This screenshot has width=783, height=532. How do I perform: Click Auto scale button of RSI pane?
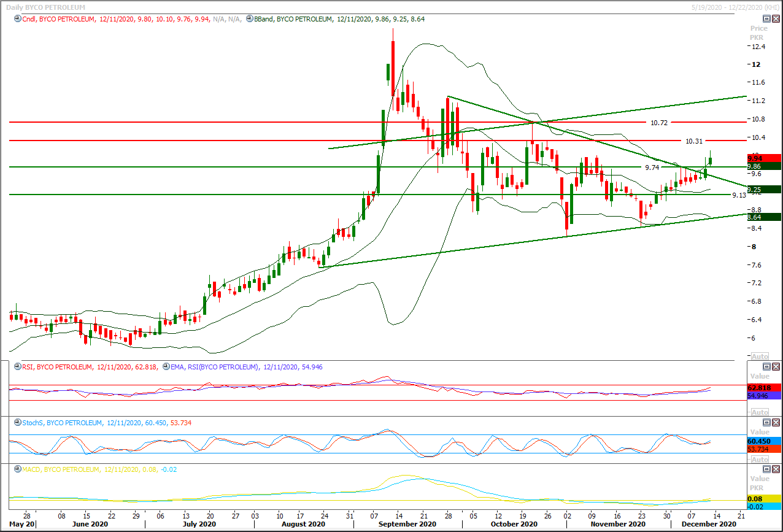click(x=759, y=412)
